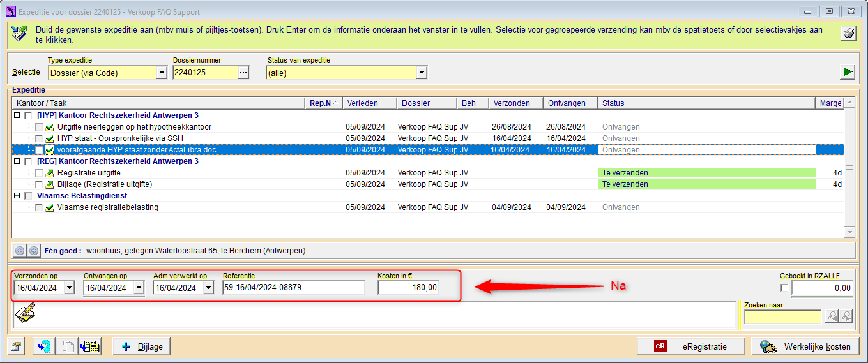Click green check icon of Uitgifte neerleggen row
Image resolution: width=868 pixels, height=363 pixels.
coord(50,127)
